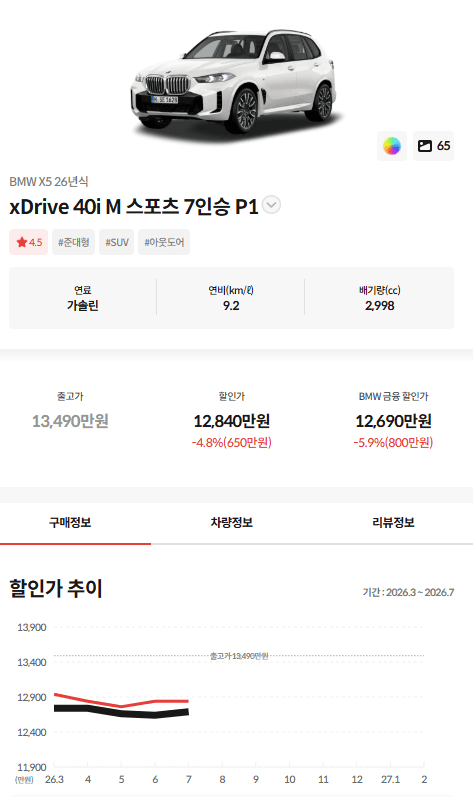Switch to the 차량정보 tab

[x=232, y=523]
